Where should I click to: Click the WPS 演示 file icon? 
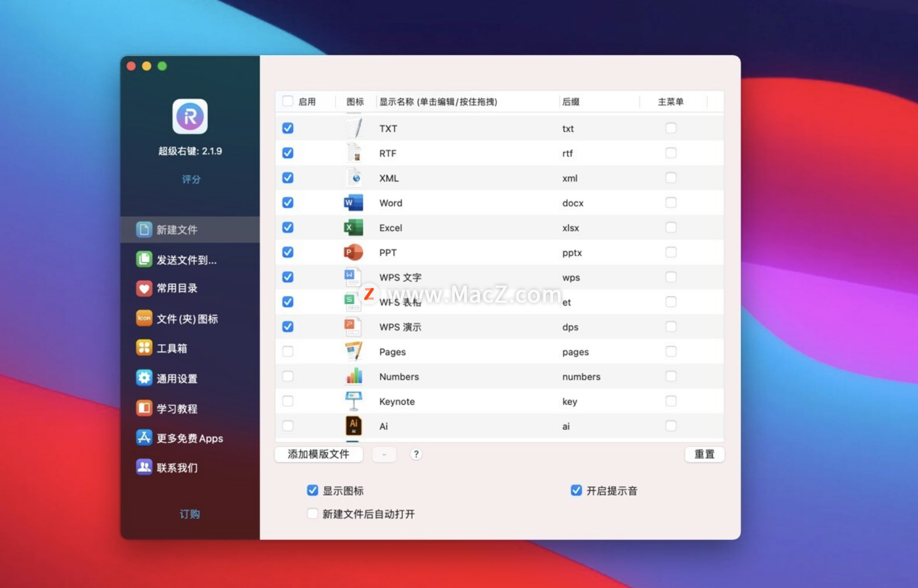353,326
